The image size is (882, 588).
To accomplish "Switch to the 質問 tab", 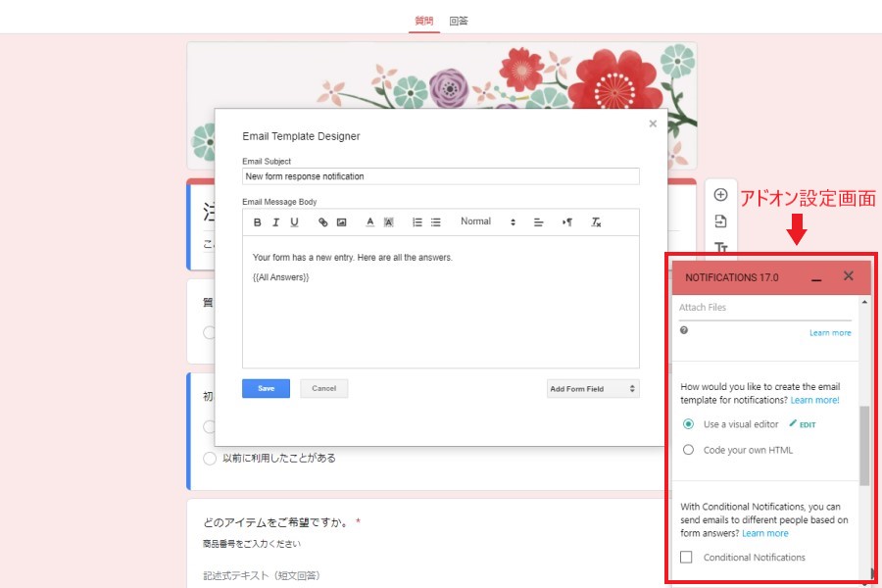I will 424,21.
